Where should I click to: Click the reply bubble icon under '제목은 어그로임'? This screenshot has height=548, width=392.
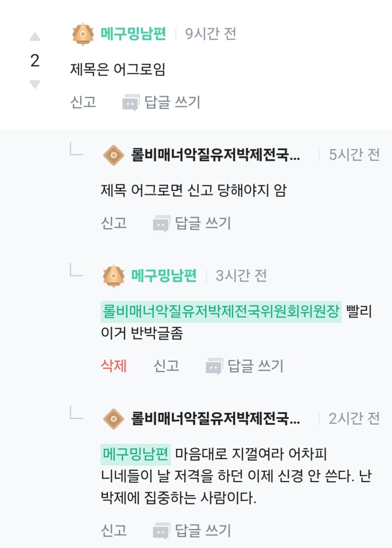pos(131,103)
